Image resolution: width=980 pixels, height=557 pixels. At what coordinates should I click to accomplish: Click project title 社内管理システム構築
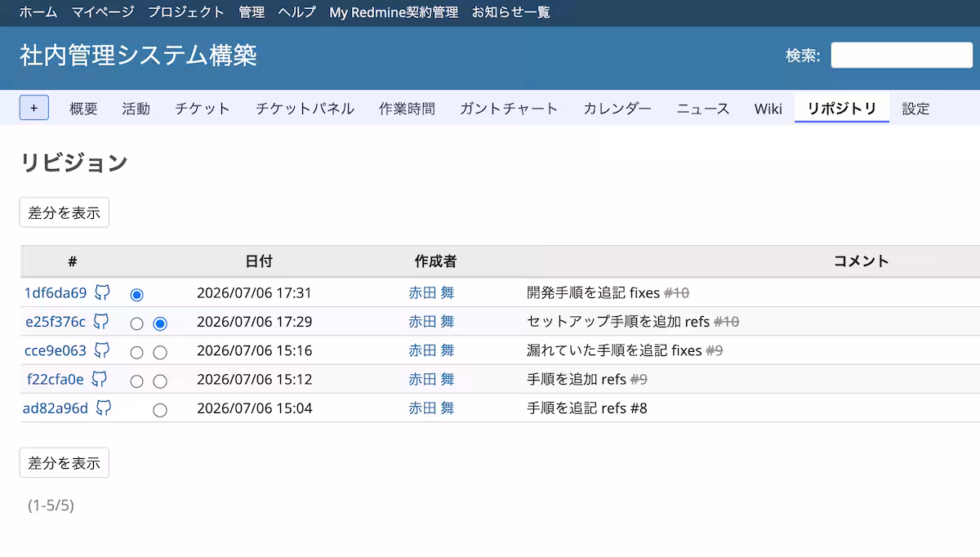(138, 55)
